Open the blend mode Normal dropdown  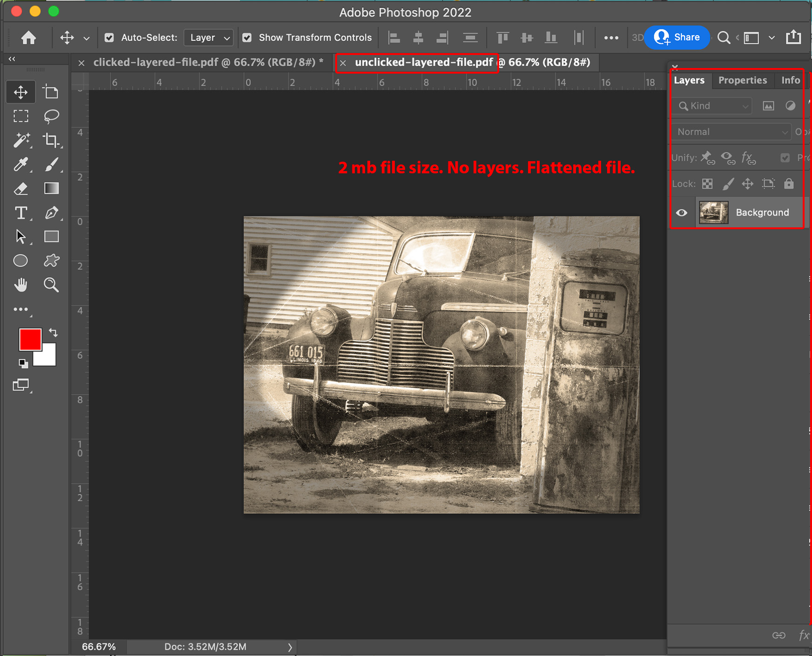pyautogui.click(x=731, y=132)
